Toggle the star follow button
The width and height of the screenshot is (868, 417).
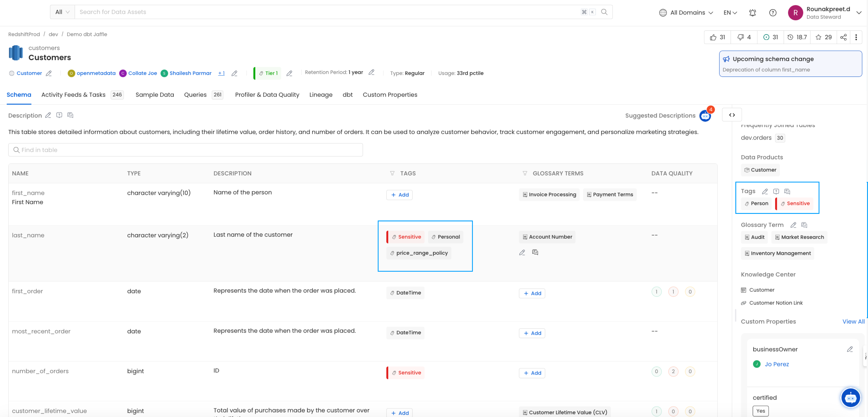(818, 37)
